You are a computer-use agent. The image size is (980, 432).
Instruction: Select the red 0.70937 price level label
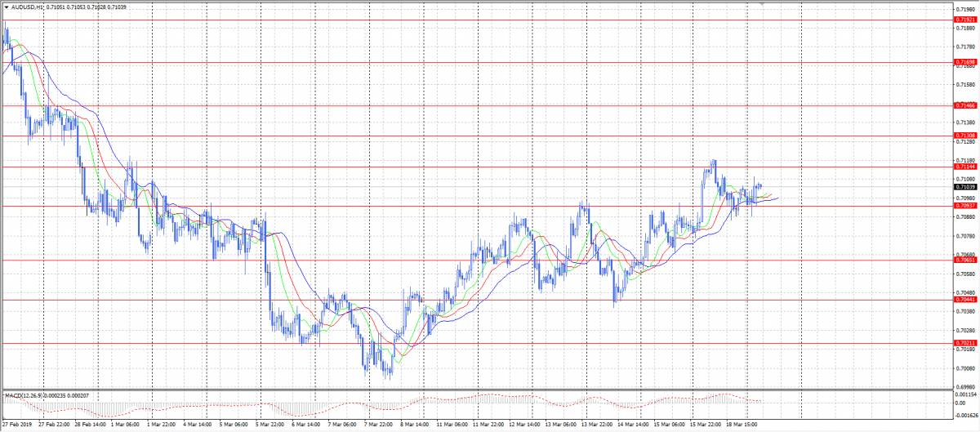click(965, 206)
